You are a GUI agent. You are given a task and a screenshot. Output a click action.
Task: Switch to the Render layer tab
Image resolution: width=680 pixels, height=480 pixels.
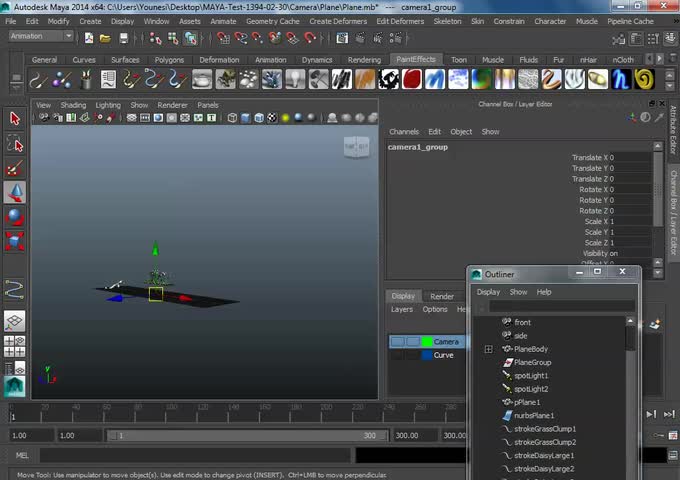click(x=441, y=296)
